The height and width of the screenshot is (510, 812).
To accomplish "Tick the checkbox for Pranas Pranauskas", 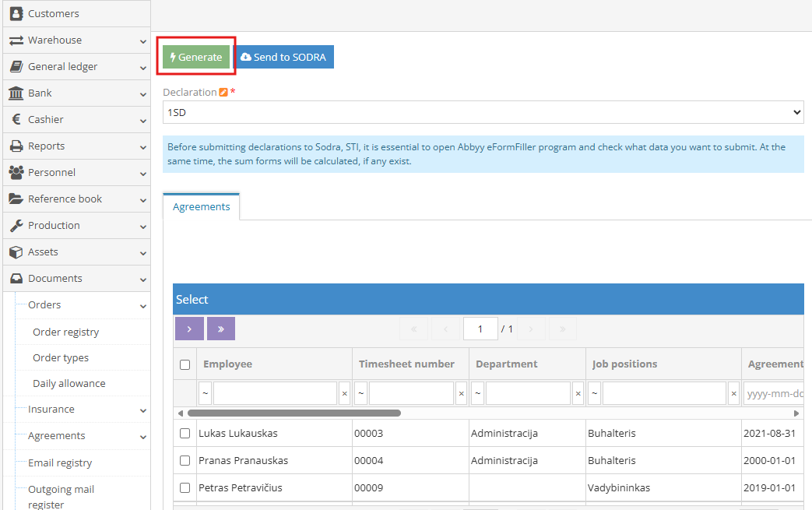I will point(185,461).
